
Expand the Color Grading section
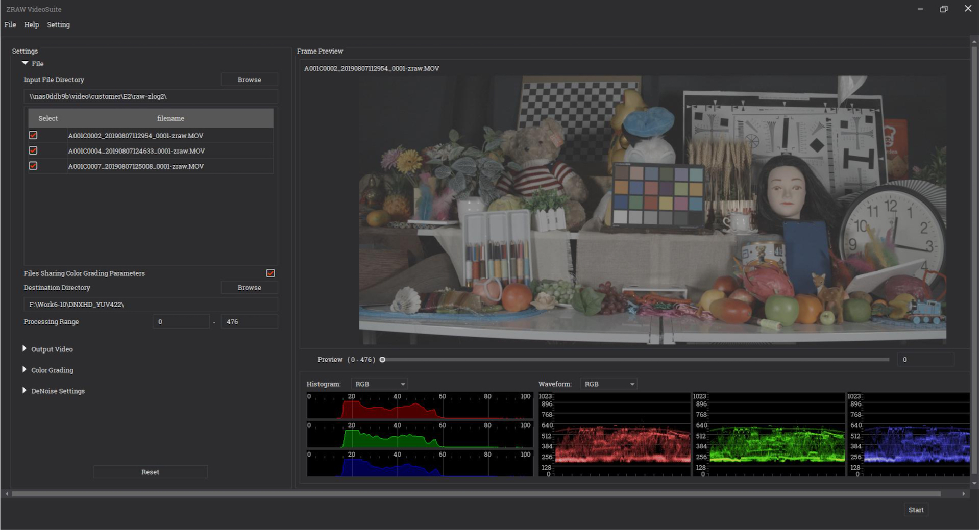[x=24, y=369]
